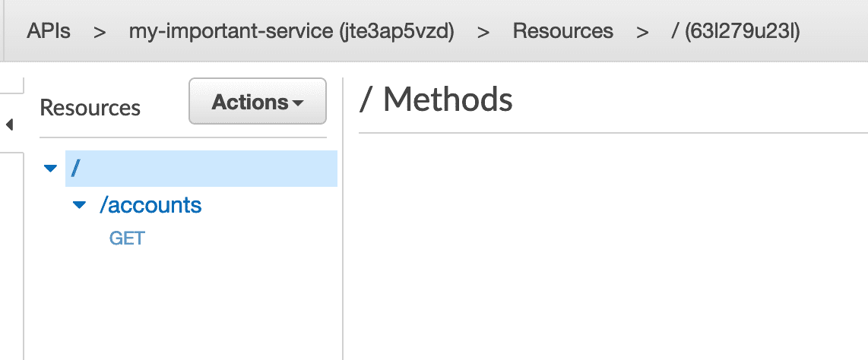This screenshot has width=868, height=360.
Task: Click divider between Resources and Methods panes
Action: coord(344,219)
